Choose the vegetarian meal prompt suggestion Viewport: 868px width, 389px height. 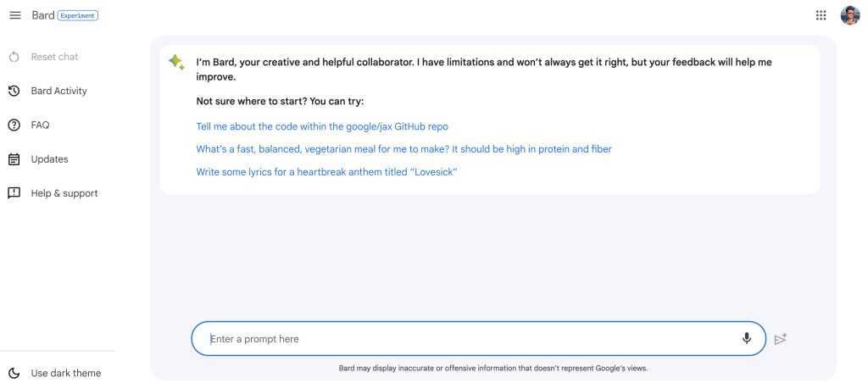tap(403, 149)
